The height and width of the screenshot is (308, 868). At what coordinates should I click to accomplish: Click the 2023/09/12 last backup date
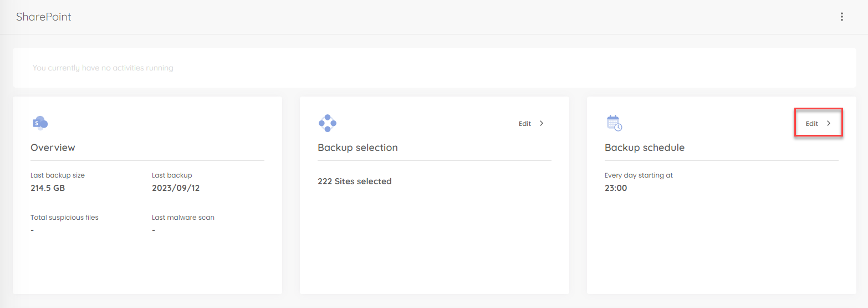(x=176, y=188)
